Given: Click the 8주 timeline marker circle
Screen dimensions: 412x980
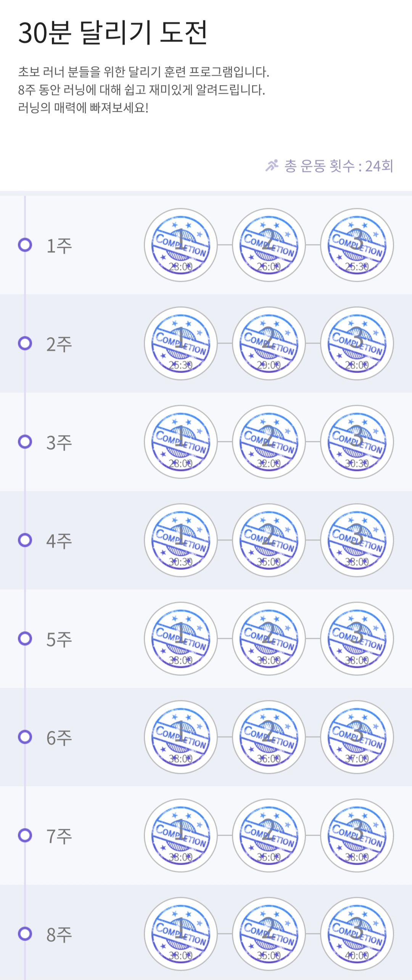Looking at the screenshot, I should [25, 934].
